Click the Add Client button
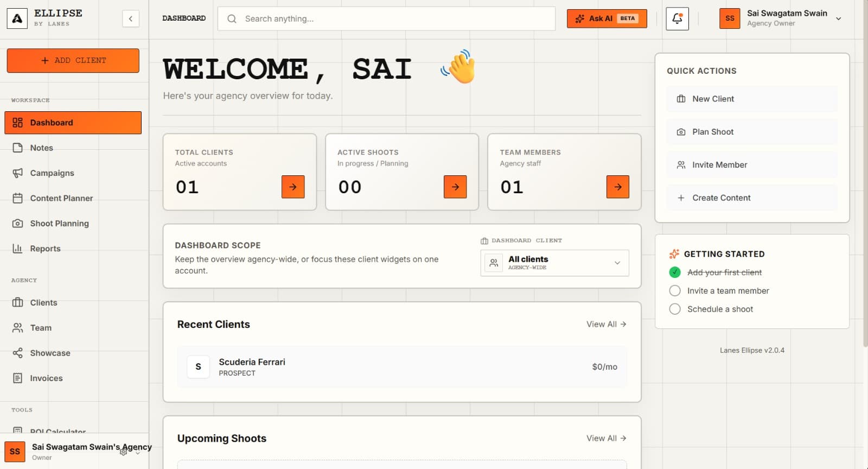This screenshot has width=868, height=469. coord(73,60)
